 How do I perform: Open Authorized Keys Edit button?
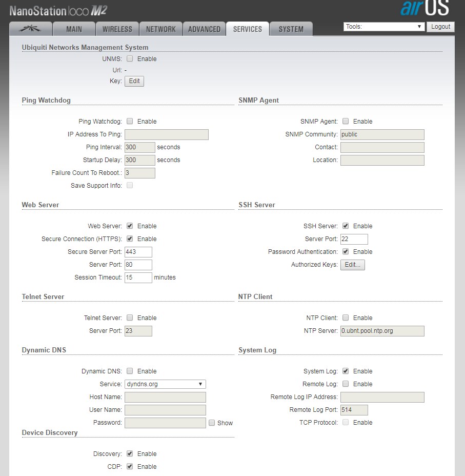(352, 265)
